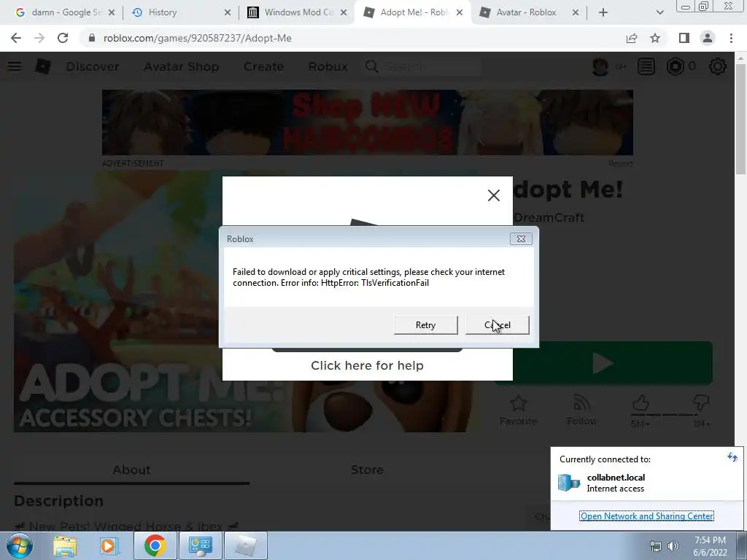Click the Roblox avatar profile picture

[x=600, y=66]
